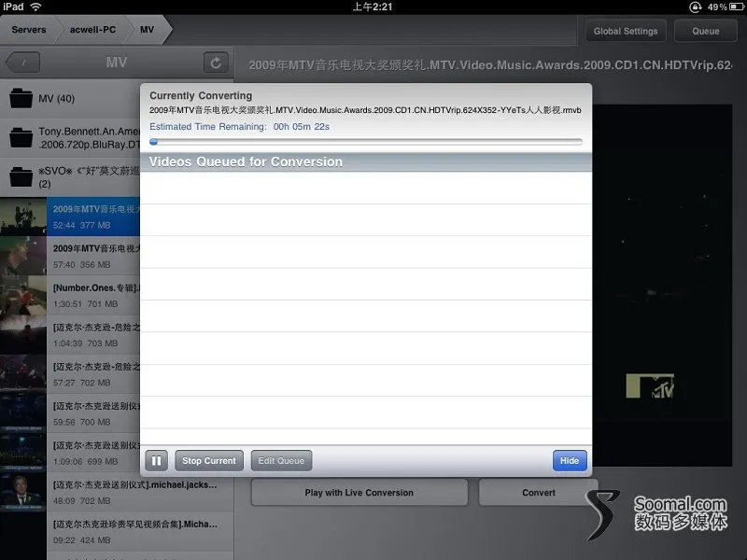Open the Tony.Bennett folder icon
This screenshot has height=560, width=747.
(21, 137)
